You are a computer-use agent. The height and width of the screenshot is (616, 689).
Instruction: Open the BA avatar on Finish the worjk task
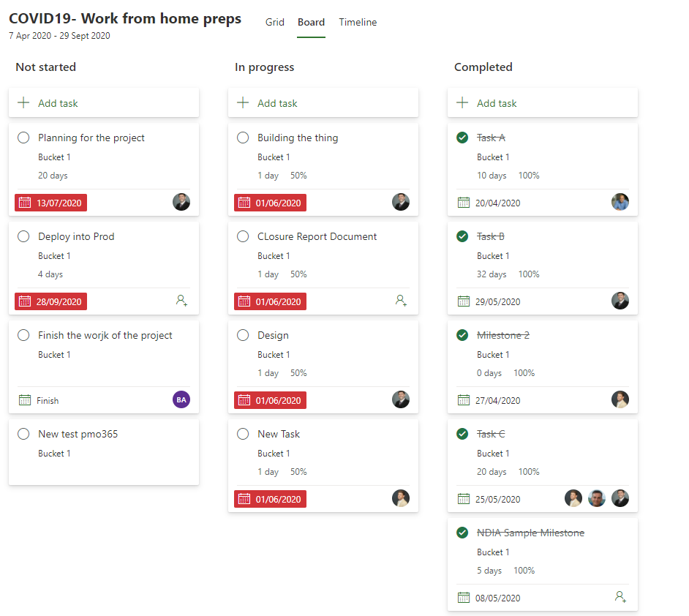(x=181, y=399)
